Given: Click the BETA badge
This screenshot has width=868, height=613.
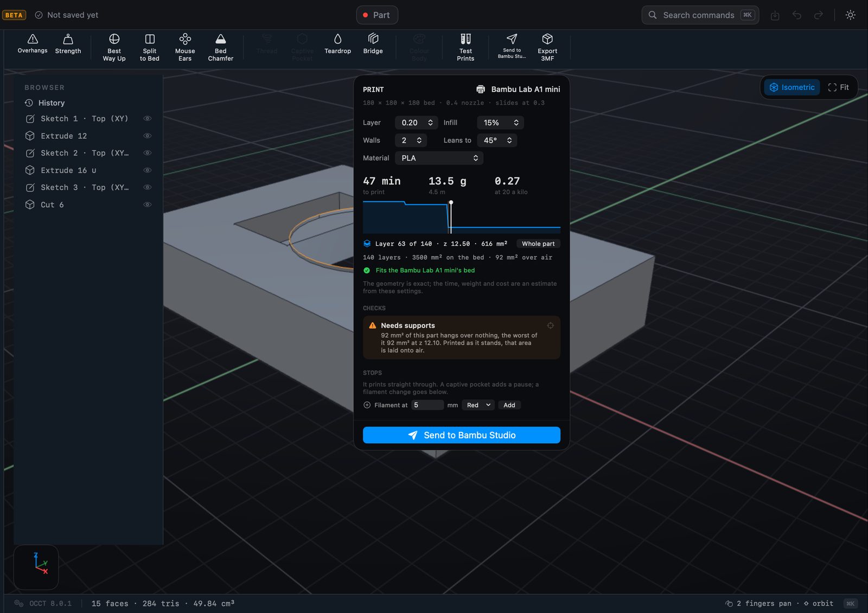Looking at the screenshot, I should point(14,15).
